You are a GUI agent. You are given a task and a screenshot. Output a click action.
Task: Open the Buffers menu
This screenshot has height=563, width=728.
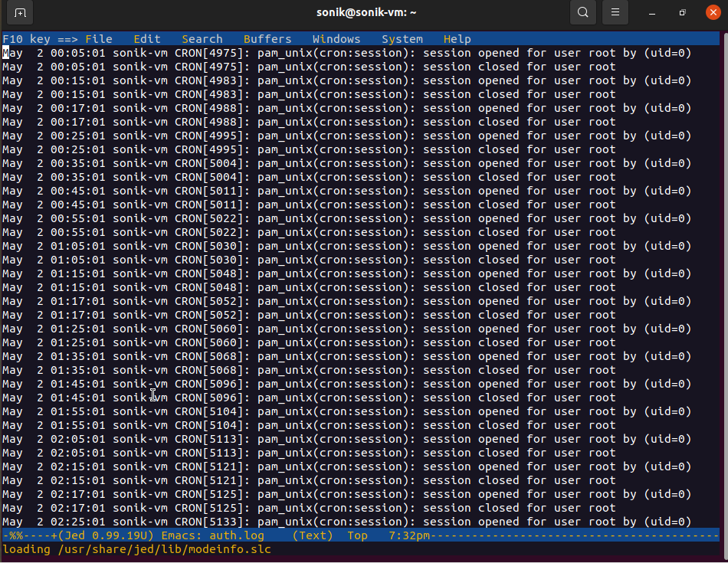[267, 39]
